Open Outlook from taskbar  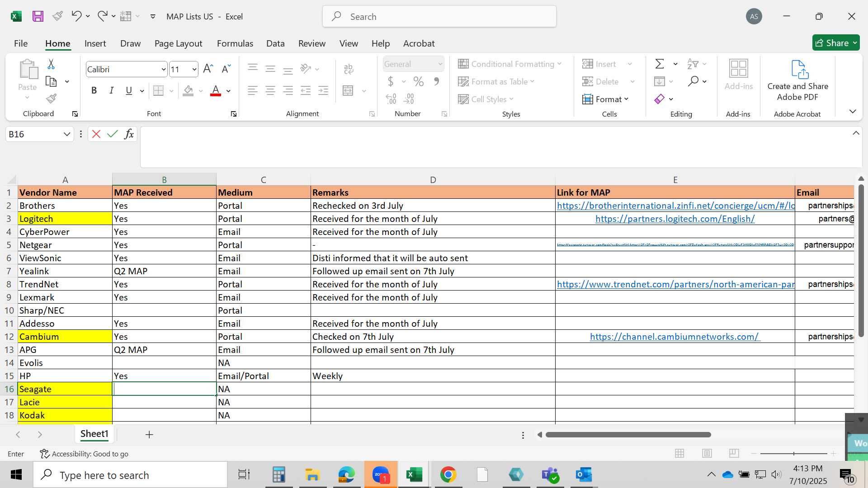[584, 475]
